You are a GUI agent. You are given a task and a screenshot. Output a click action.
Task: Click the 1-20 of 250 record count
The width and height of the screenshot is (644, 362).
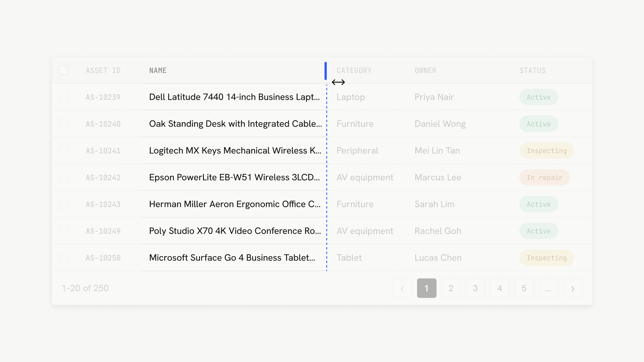pos(85,288)
